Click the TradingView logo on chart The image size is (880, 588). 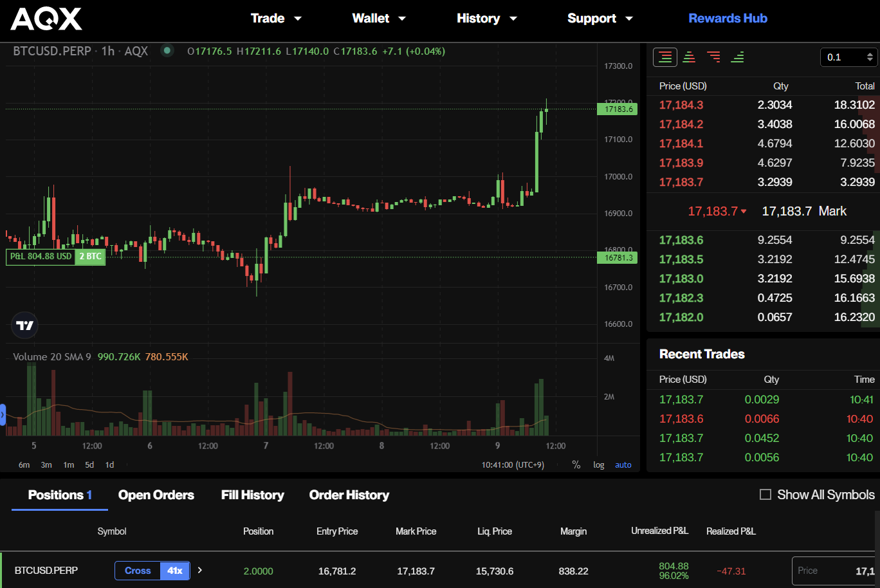[25, 326]
